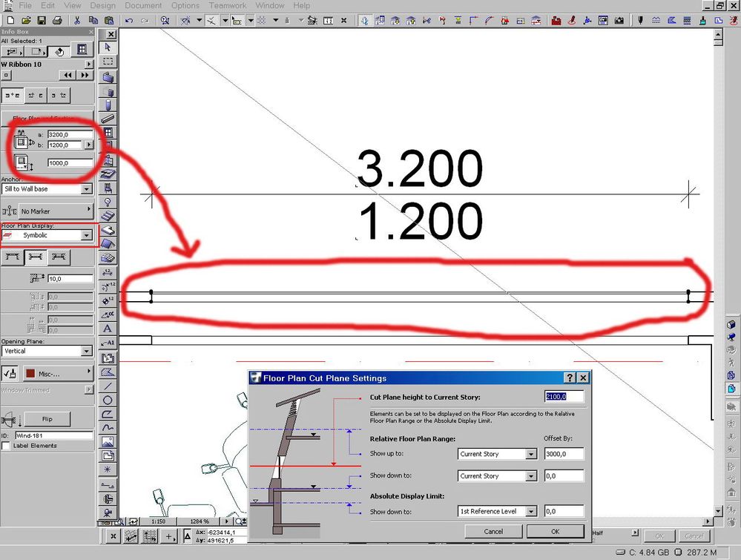Select the Figure (picture) tool
The width and height of the screenshot is (741, 560).
pyautogui.click(x=108, y=442)
